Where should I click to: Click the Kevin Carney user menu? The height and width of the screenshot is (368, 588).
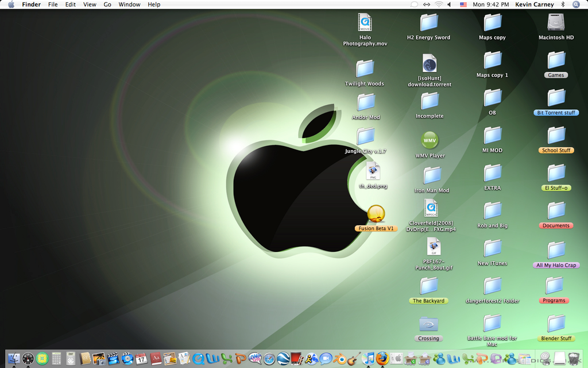535,5
